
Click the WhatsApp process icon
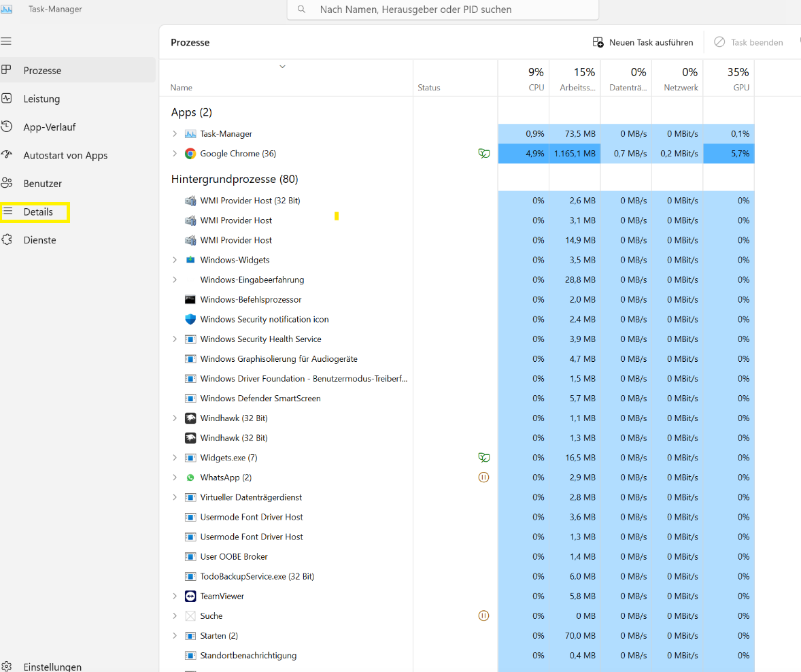(x=190, y=477)
